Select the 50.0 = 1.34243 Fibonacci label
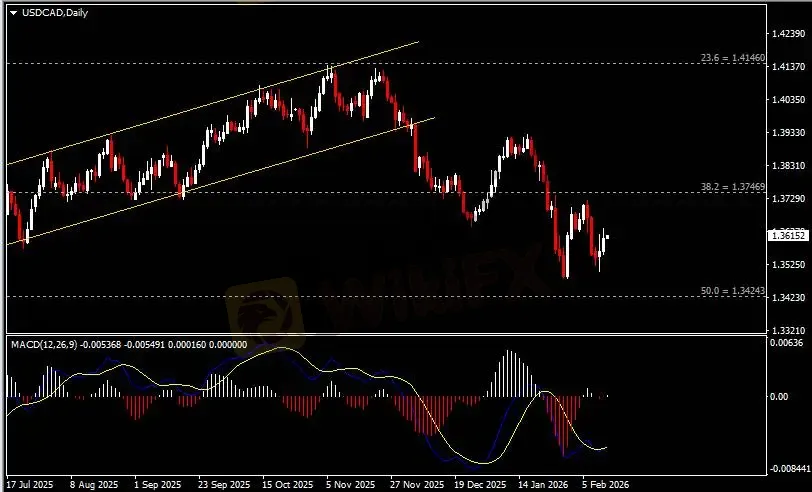This screenshot has width=812, height=492. tap(733, 291)
